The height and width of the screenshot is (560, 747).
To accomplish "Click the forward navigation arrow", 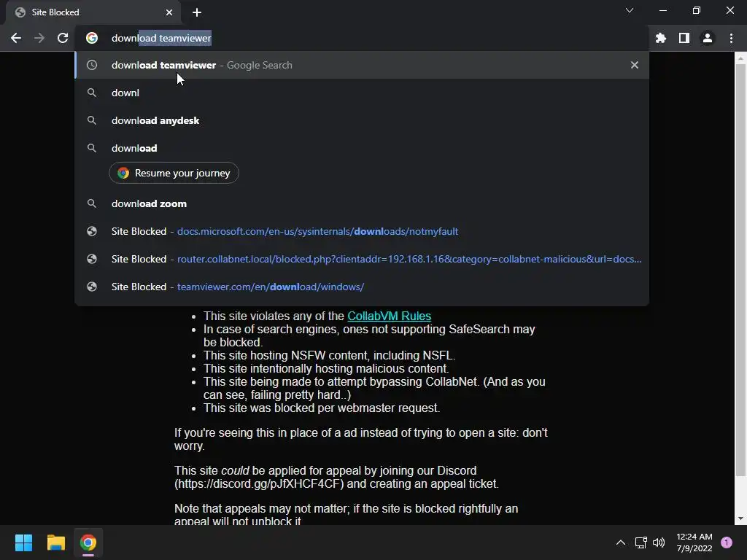I will 39,38.
